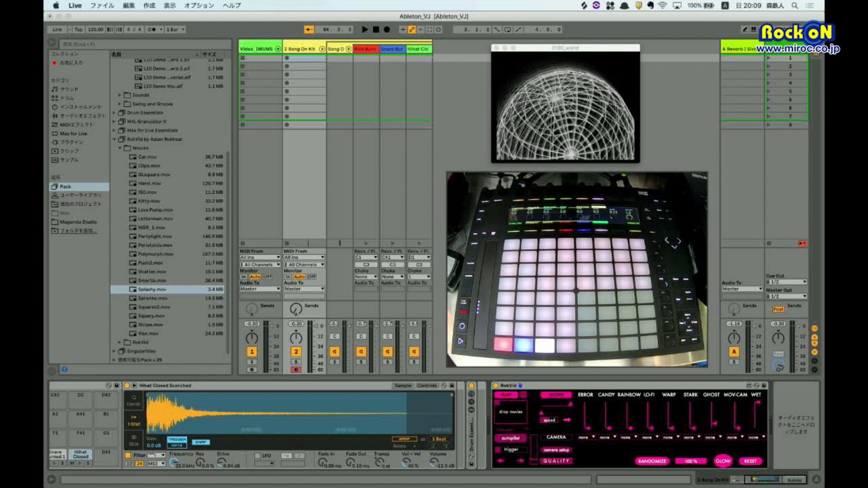The image size is (868, 488).
Task: Adjust the WET slider in RokVid
Action: click(755, 416)
